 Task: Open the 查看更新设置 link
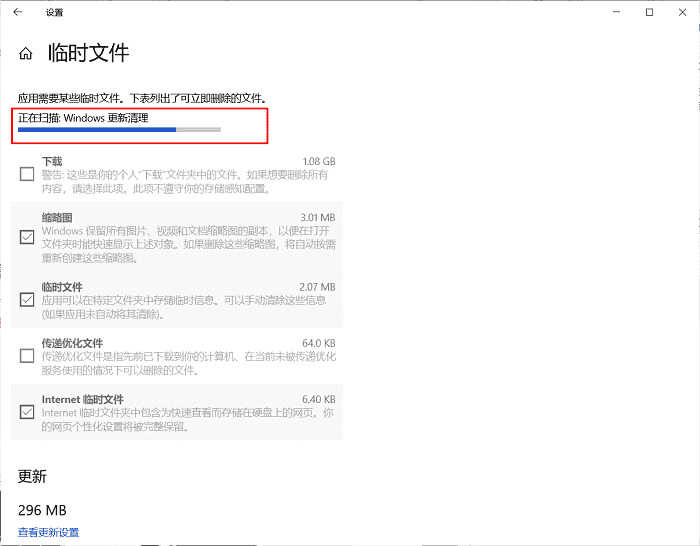pyautogui.click(x=48, y=532)
